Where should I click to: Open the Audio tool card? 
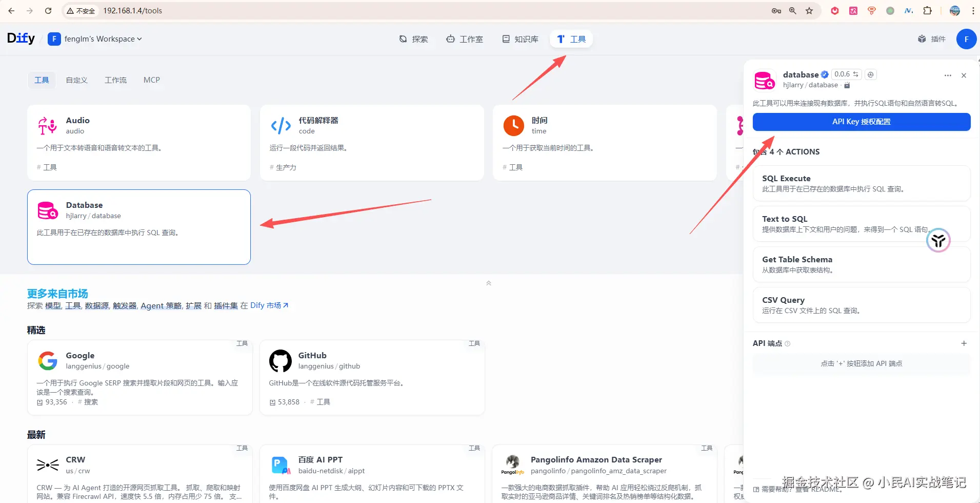pos(139,143)
